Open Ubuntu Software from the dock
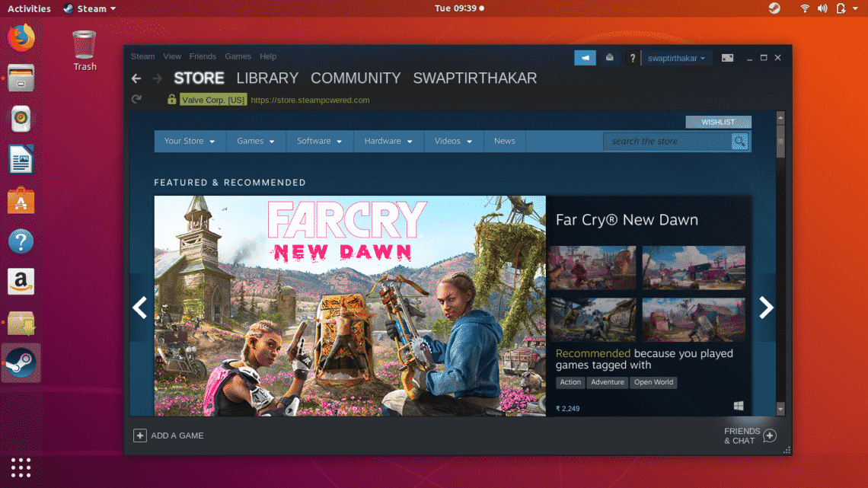The height and width of the screenshot is (488, 868). click(21, 200)
